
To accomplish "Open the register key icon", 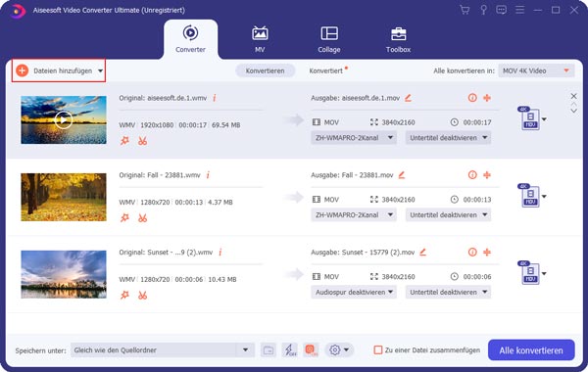I will pyautogui.click(x=483, y=10).
